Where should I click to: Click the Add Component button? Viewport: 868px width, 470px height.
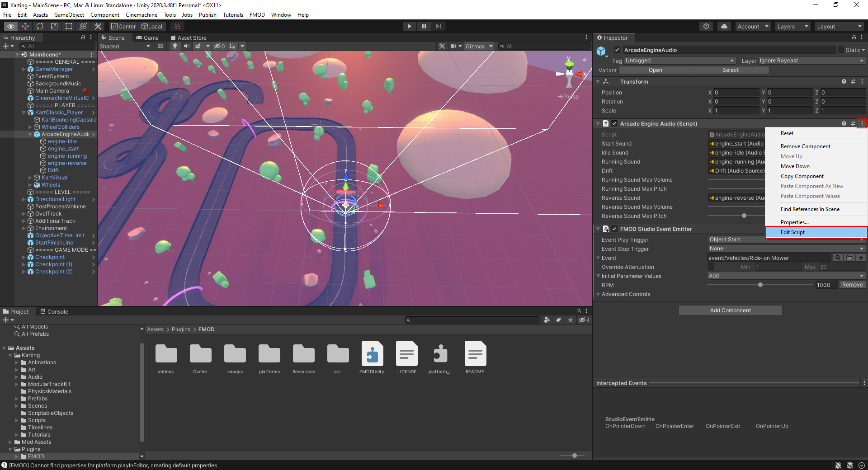click(x=730, y=310)
